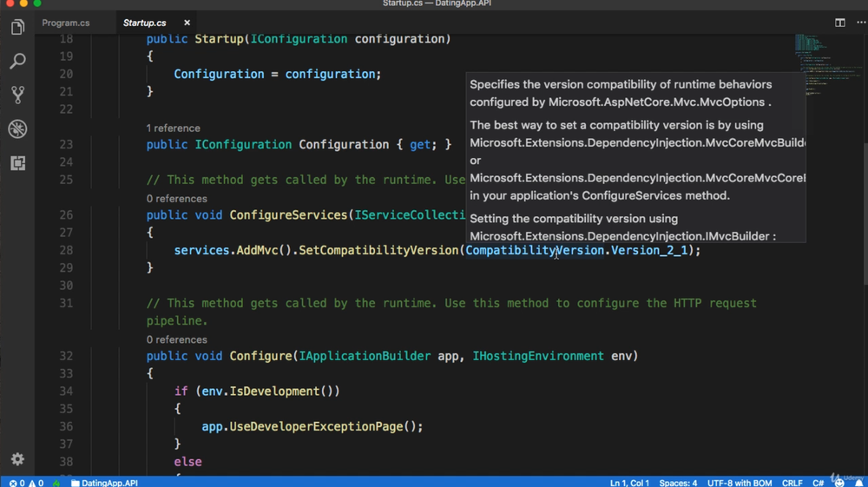Click the Version_2_1 token on line 28
868x487 pixels.
pyautogui.click(x=648, y=250)
